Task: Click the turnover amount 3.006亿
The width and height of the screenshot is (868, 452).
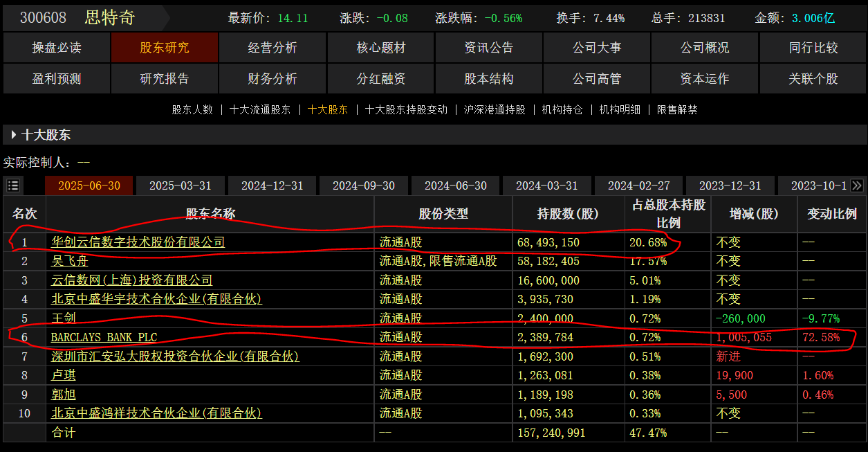Action: [813, 18]
